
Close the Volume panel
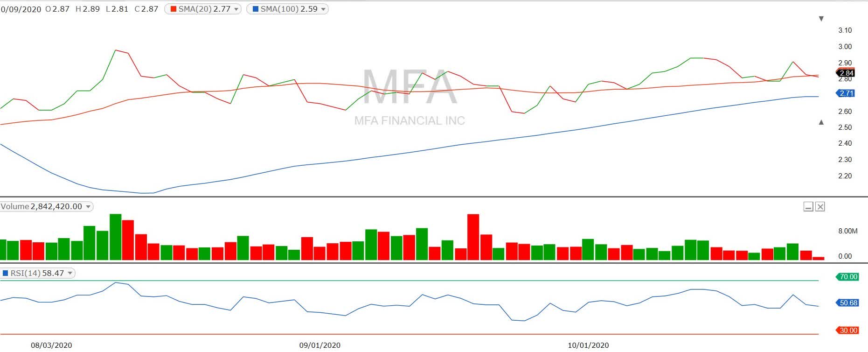[x=820, y=206]
